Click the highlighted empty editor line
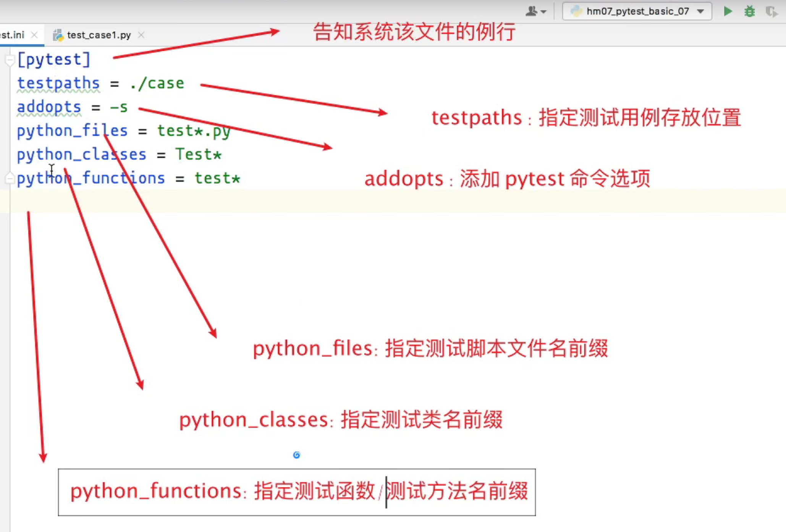 click(x=382, y=201)
